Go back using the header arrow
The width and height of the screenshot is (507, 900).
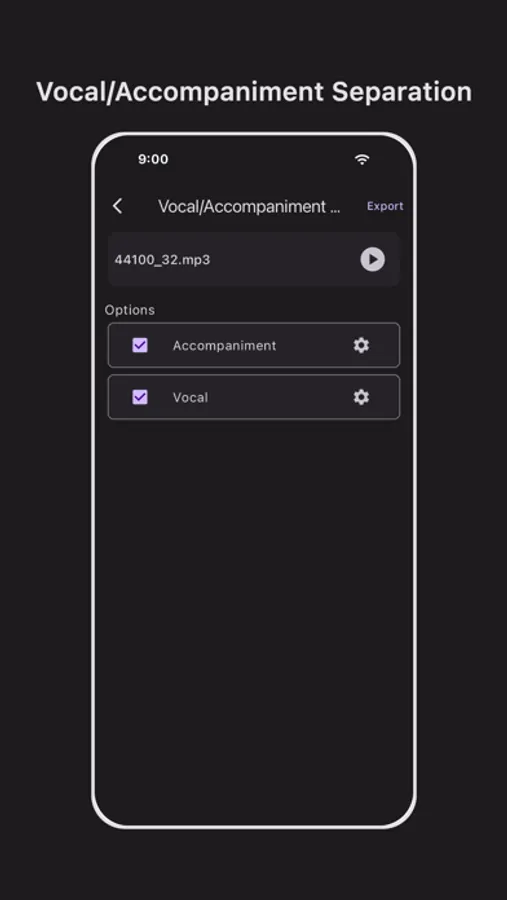pyautogui.click(x=118, y=206)
